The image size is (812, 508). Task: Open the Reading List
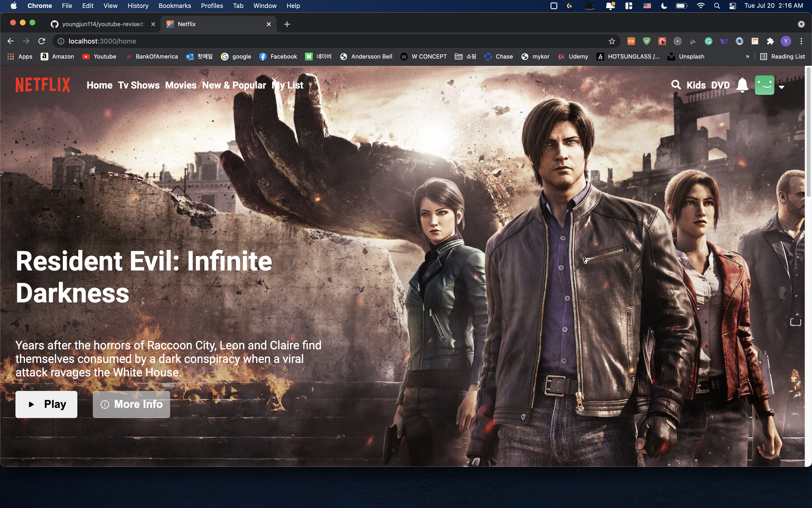coord(783,56)
